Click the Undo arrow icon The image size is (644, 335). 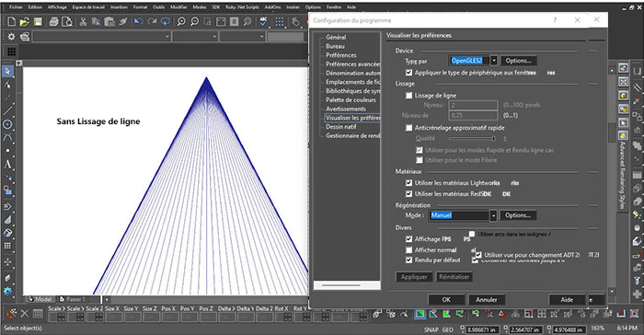click(138, 21)
